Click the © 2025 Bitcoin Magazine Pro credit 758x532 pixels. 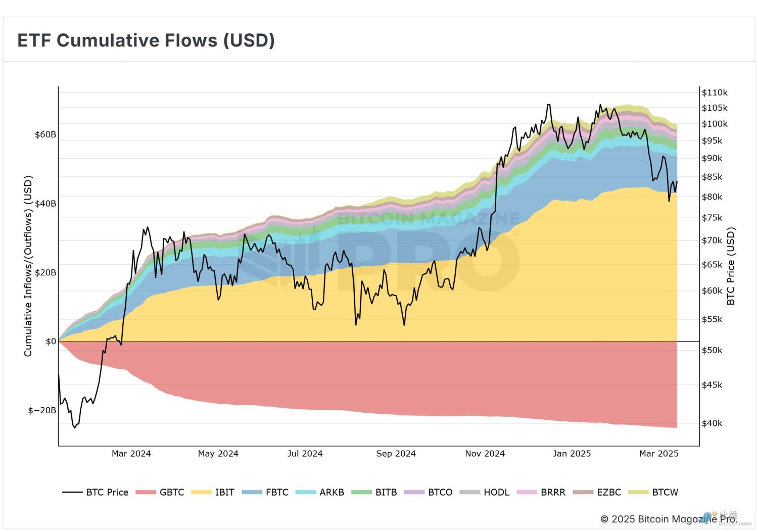[669, 519]
